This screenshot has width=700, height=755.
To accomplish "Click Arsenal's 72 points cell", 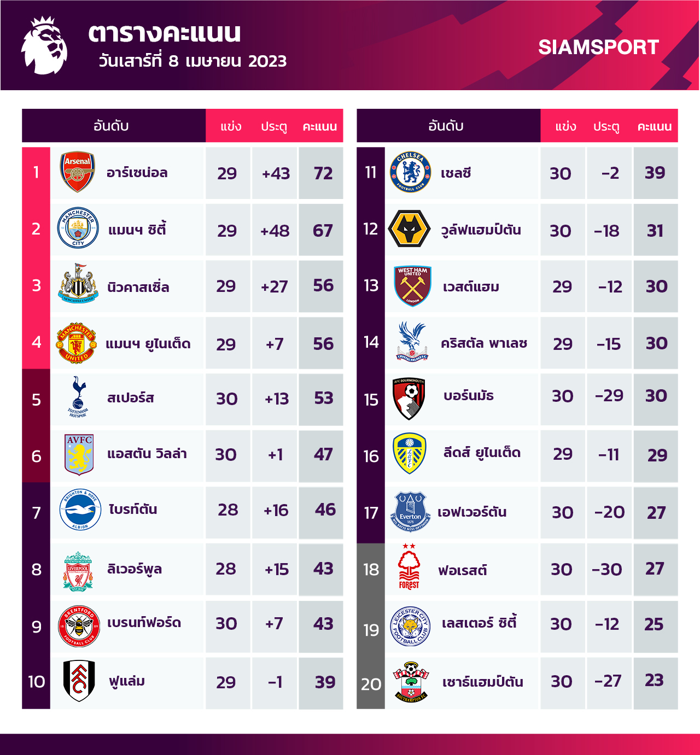I will pyautogui.click(x=322, y=173).
